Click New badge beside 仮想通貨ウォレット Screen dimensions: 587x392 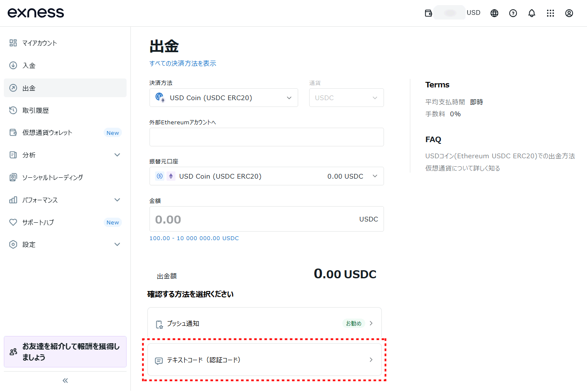pyautogui.click(x=113, y=133)
